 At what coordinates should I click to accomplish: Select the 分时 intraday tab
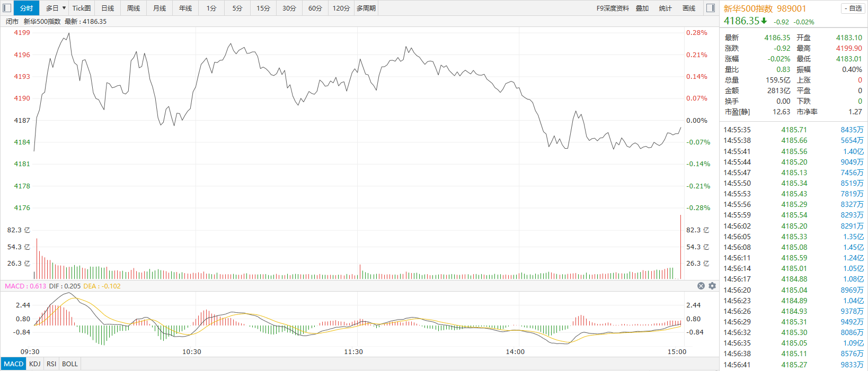tap(26, 8)
